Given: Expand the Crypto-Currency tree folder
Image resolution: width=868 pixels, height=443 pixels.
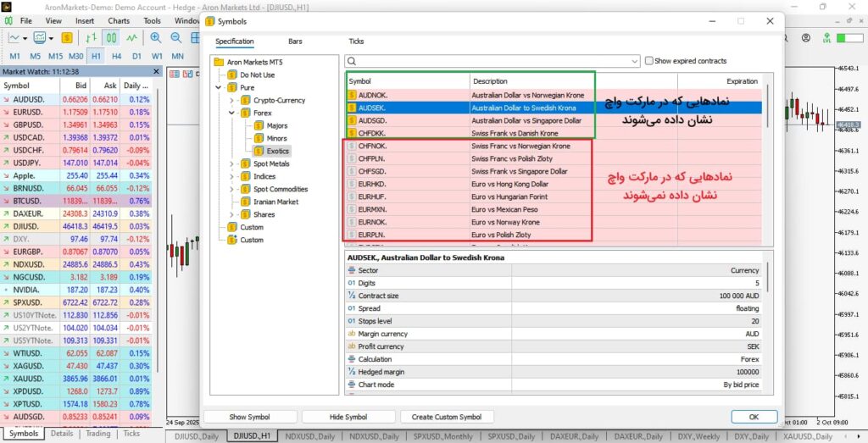Looking at the screenshot, I should tap(233, 100).
